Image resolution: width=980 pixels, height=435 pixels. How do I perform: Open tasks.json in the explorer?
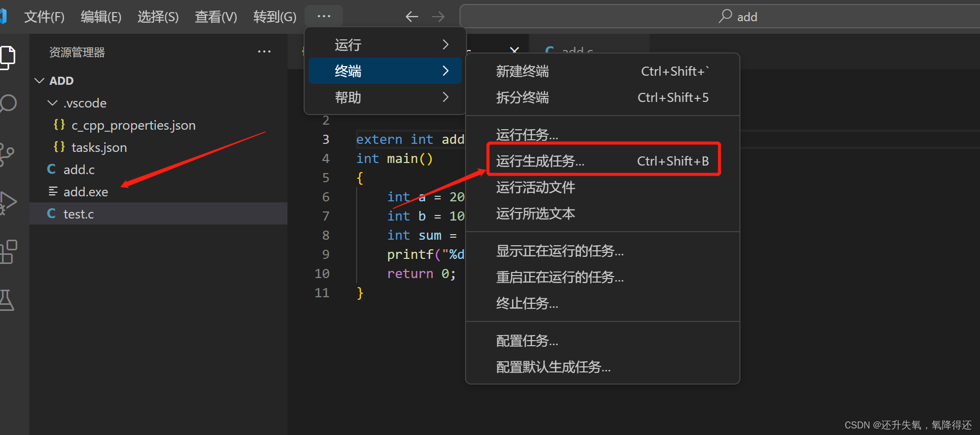[x=158, y=147]
